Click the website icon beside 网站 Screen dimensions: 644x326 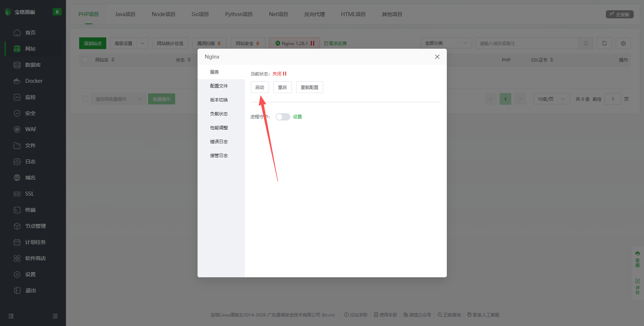(x=17, y=49)
